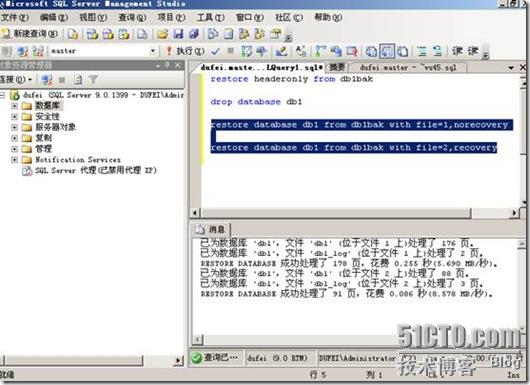Screen dimensions: 530x385
Task: Click the Standard toolbar overflow options arrow
Action: [x=288, y=37]
